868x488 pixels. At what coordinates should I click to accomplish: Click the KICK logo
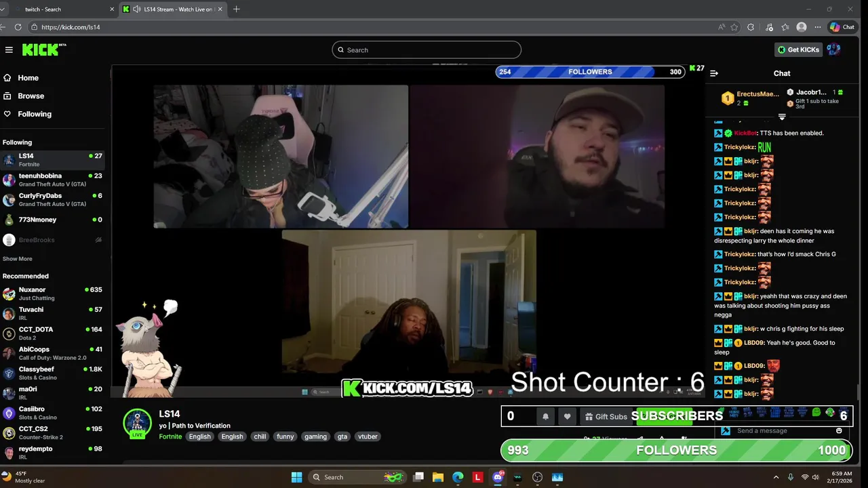pyautogui.click(x=44, y=49)
